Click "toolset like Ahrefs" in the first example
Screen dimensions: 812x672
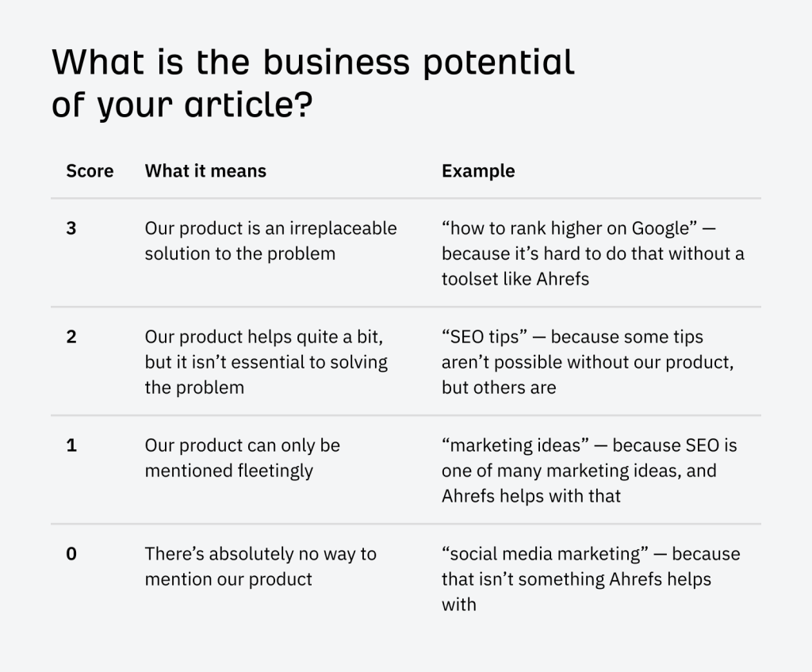[x=515, y=279]
